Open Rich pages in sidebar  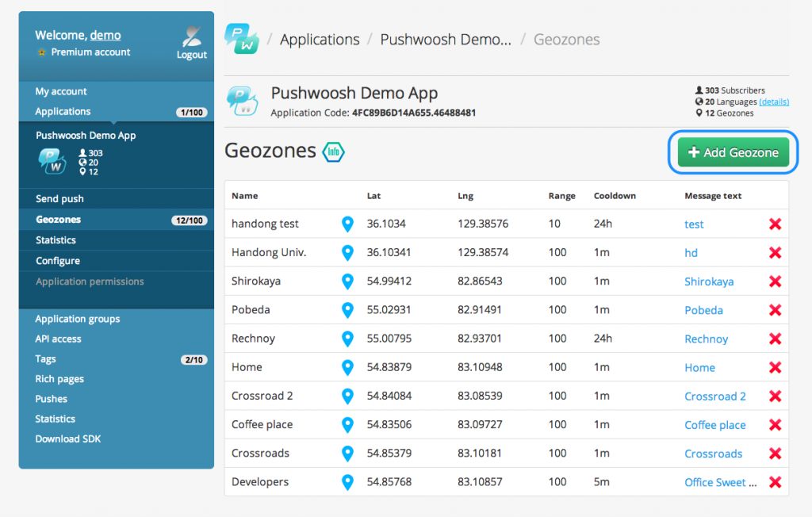[59, 379]
